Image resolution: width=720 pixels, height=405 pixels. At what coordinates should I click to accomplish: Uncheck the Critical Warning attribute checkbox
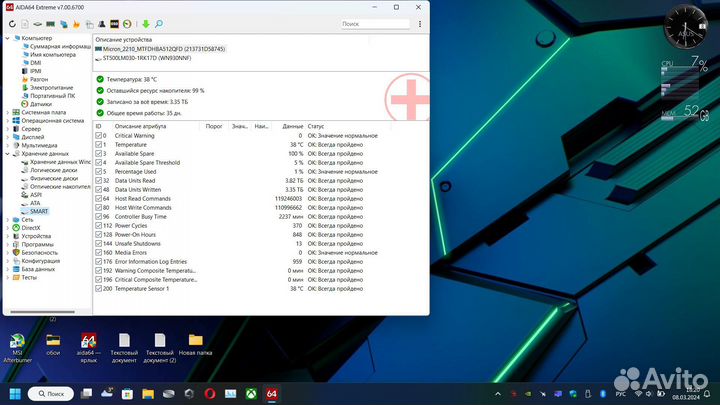98,135
